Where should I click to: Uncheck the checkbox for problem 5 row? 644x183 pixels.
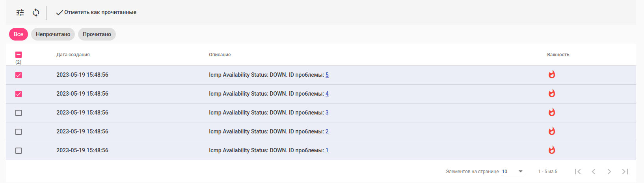19,75
